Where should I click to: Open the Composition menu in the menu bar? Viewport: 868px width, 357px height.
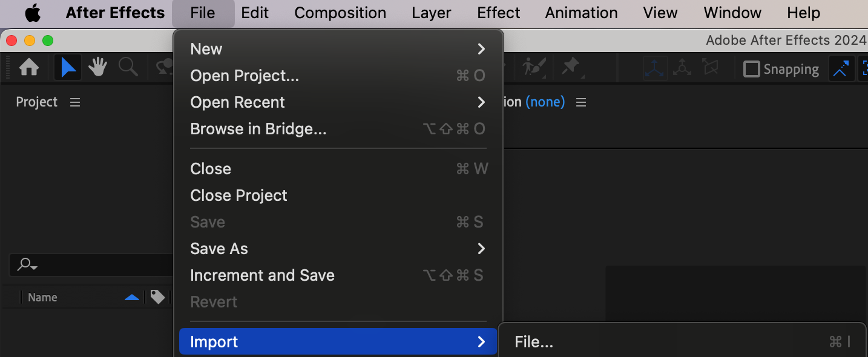[x=340, y=13]
